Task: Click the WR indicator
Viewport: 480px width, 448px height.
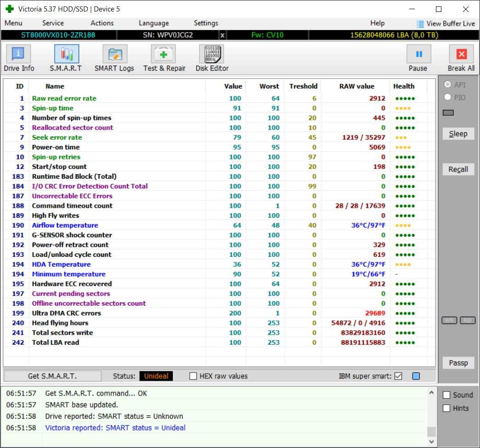Action: (449, 320)
